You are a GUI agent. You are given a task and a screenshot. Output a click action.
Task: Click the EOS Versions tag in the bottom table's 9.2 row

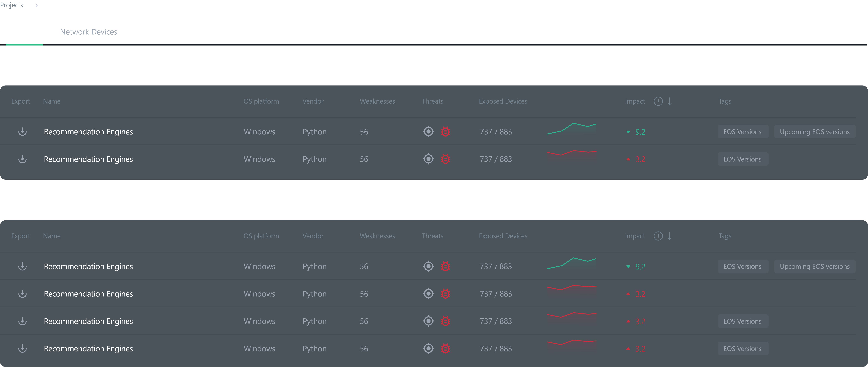[x=743, y=267]
